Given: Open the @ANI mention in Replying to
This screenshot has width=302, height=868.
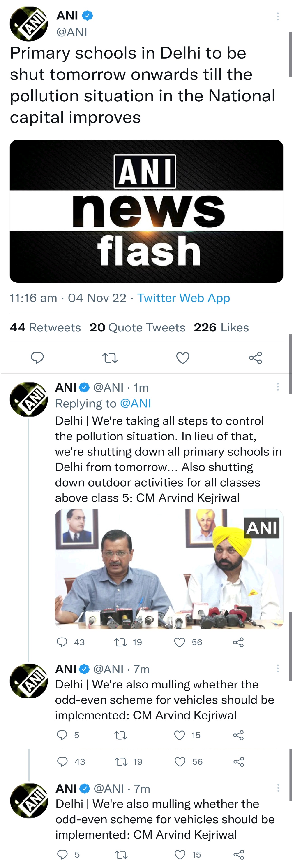Looking at the screenshot, I should click(135, 403).
